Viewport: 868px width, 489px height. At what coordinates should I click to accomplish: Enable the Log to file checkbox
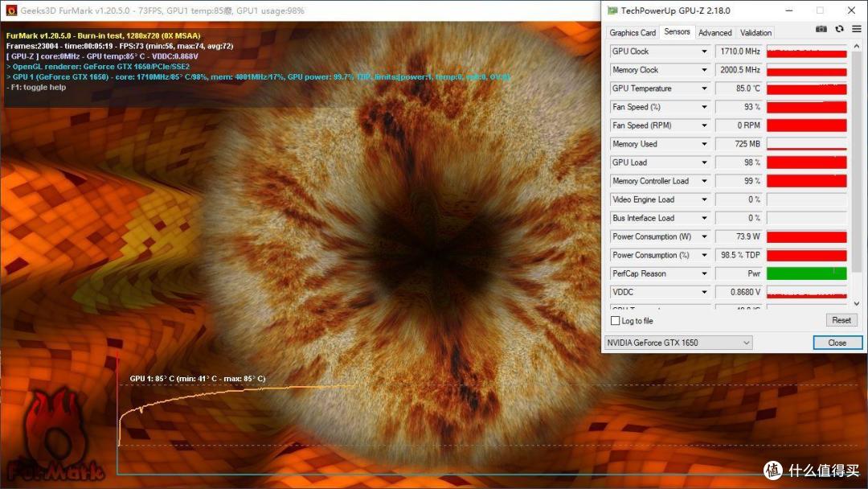click(615, 321)
